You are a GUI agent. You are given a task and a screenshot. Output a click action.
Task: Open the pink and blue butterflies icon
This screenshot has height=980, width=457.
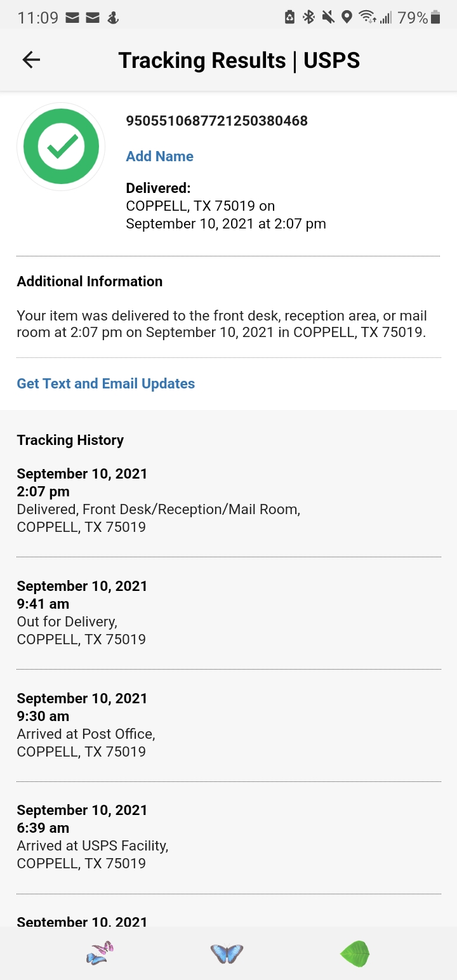[100, 953]
